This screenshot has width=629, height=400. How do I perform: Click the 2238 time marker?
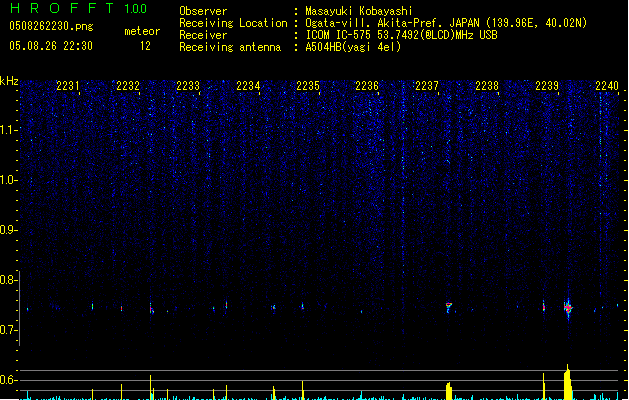487,86
